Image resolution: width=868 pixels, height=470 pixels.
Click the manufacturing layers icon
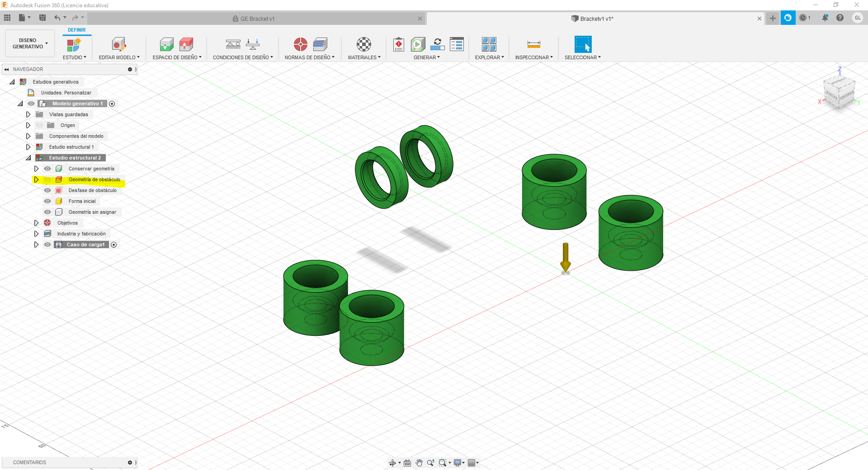(320, 44)
